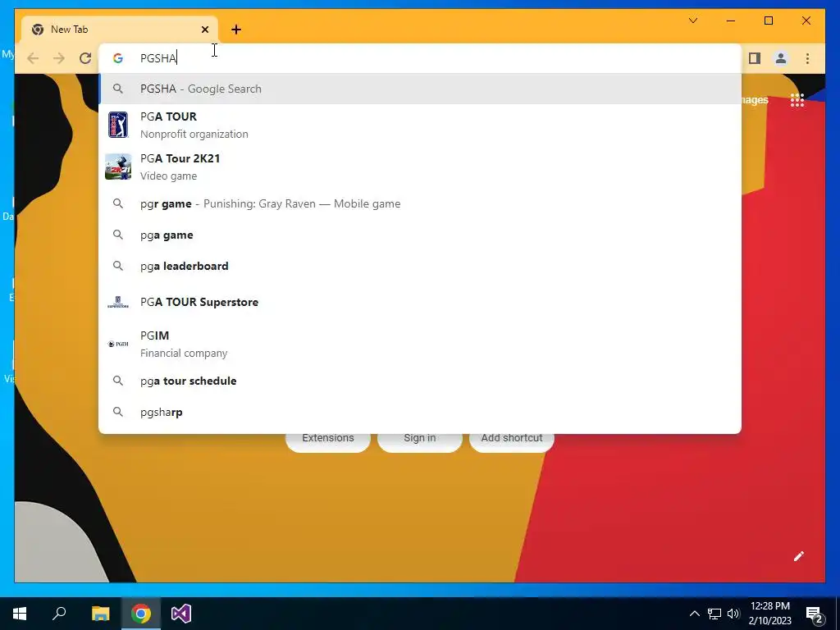The width and height of the screenshot is (840, 630).
Task: Select the 'pga leaderboard' suggestion
Action: (420, 266)
